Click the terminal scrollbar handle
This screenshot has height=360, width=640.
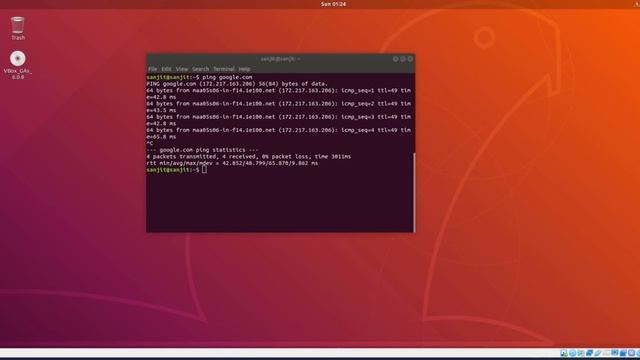414,192
